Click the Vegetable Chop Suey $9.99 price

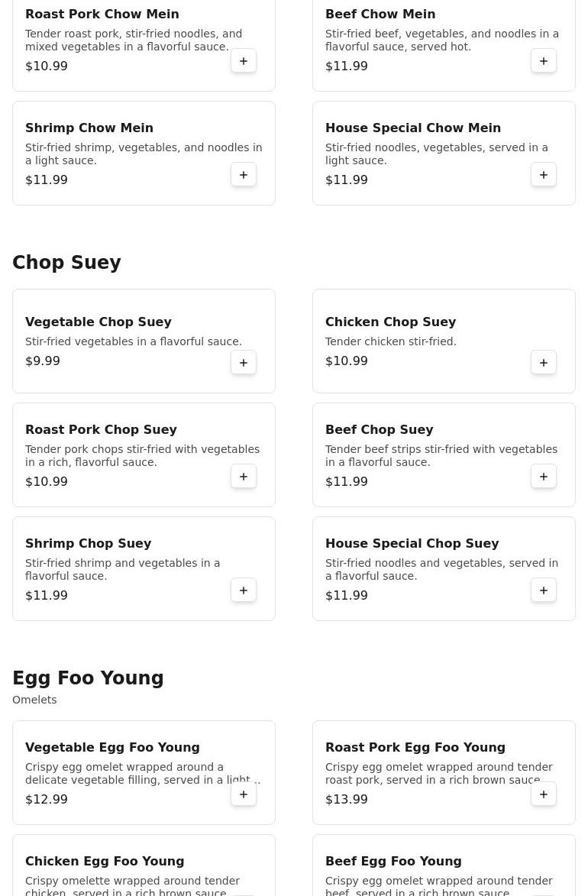tap(43, 361)
